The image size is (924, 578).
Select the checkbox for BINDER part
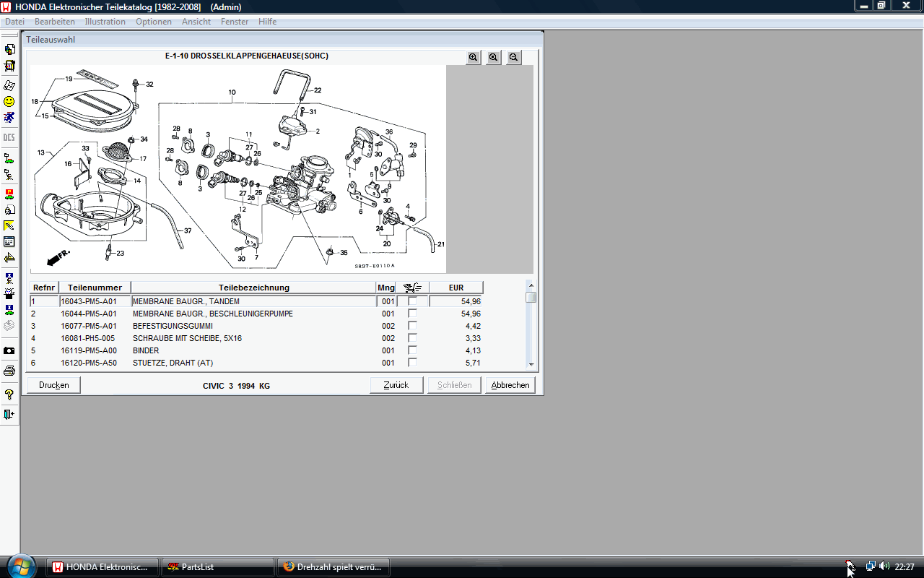coord(412,350)
